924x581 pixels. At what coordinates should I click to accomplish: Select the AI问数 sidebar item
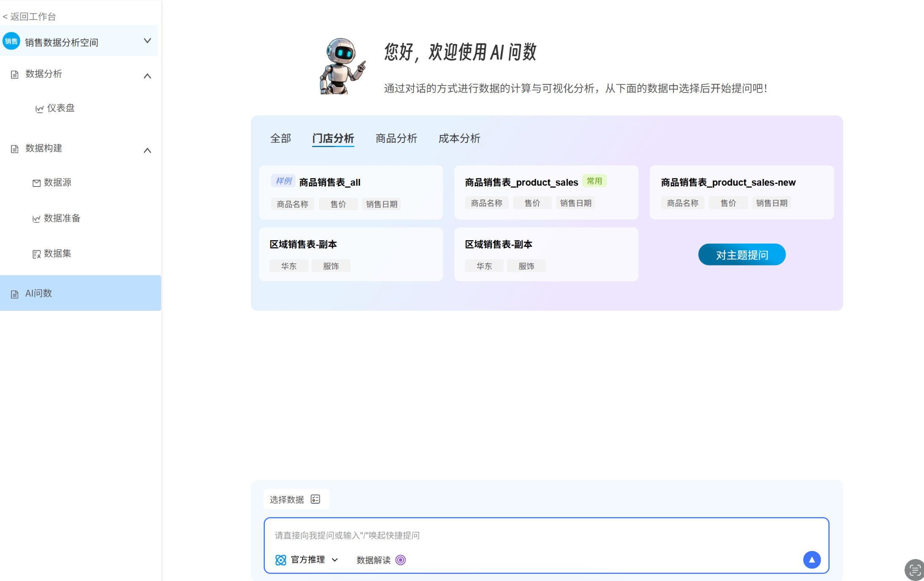[x=80, y=293]
